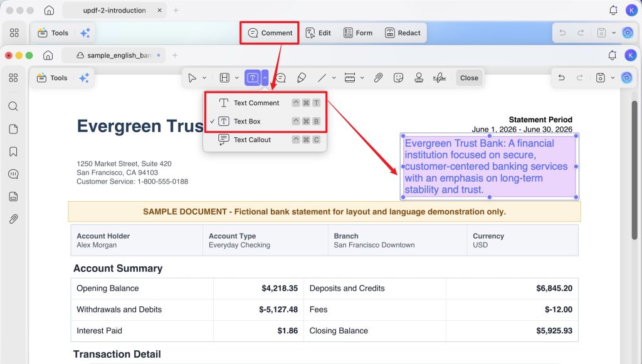Click the Close button in comment toolbar
Screen dimensions: 642x364
469,78
